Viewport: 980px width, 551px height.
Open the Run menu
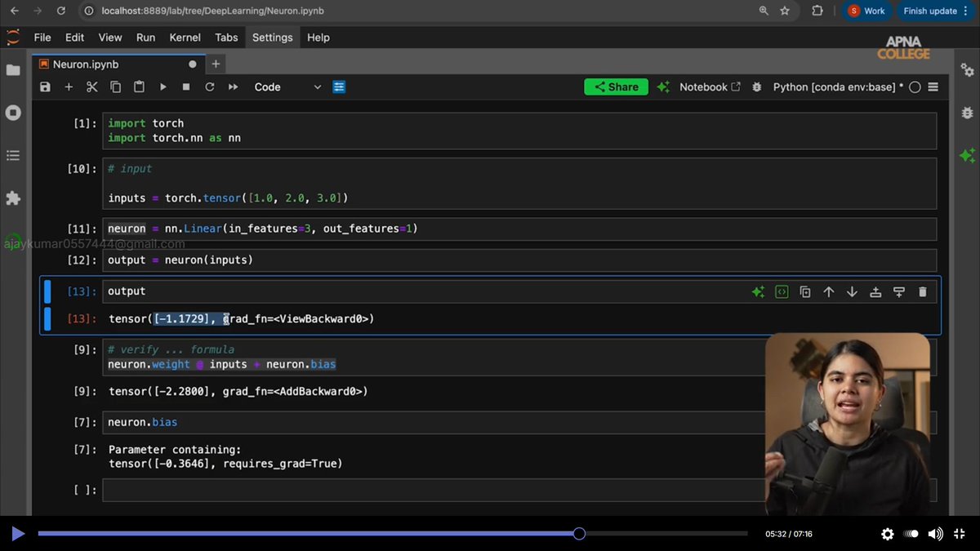click(146, 38)
